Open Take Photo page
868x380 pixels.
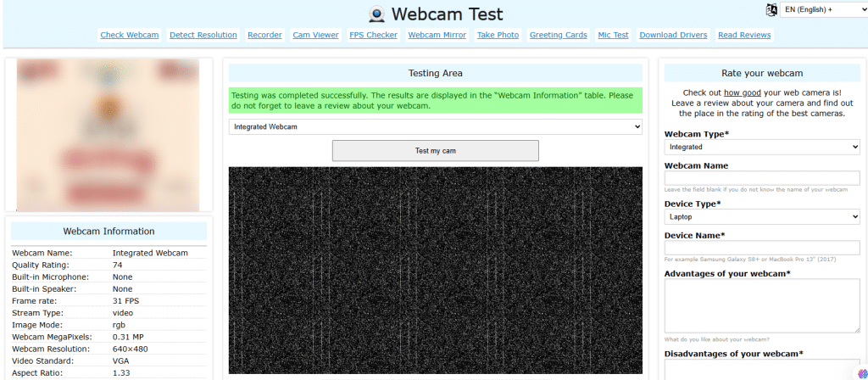pyautogui.click(x=498, y=35)
